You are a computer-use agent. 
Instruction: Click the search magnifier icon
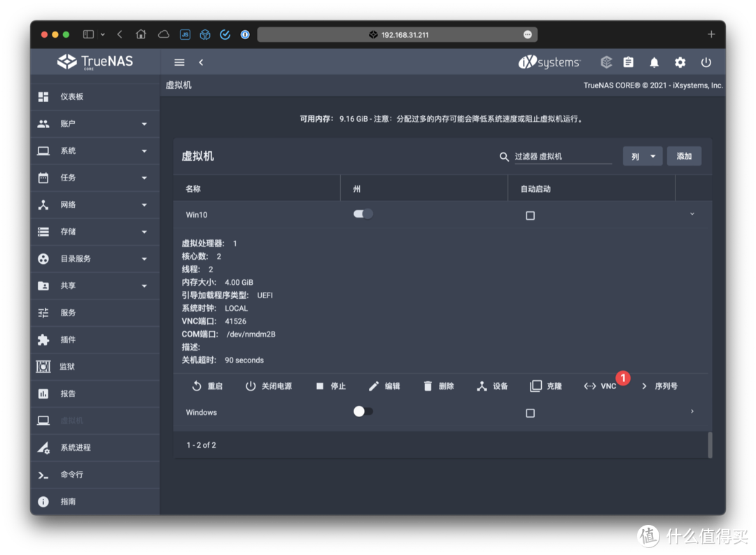[504, 157]
